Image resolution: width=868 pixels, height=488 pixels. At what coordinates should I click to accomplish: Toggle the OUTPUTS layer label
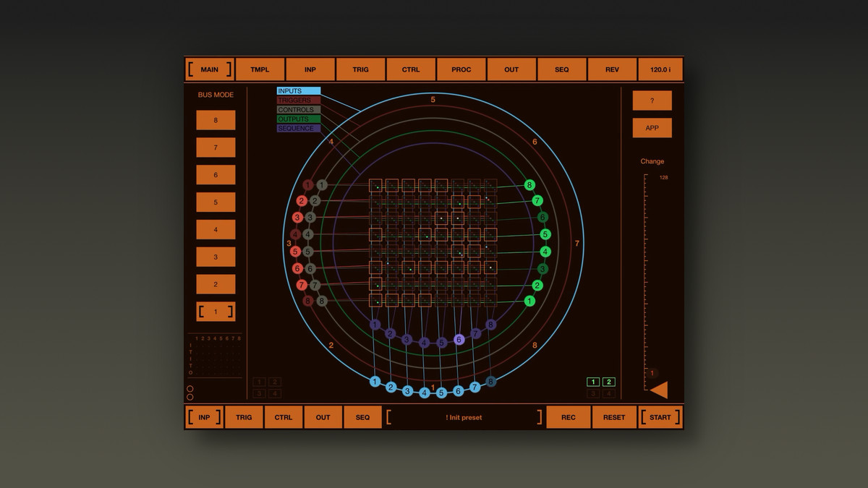(x=298, y=119)
